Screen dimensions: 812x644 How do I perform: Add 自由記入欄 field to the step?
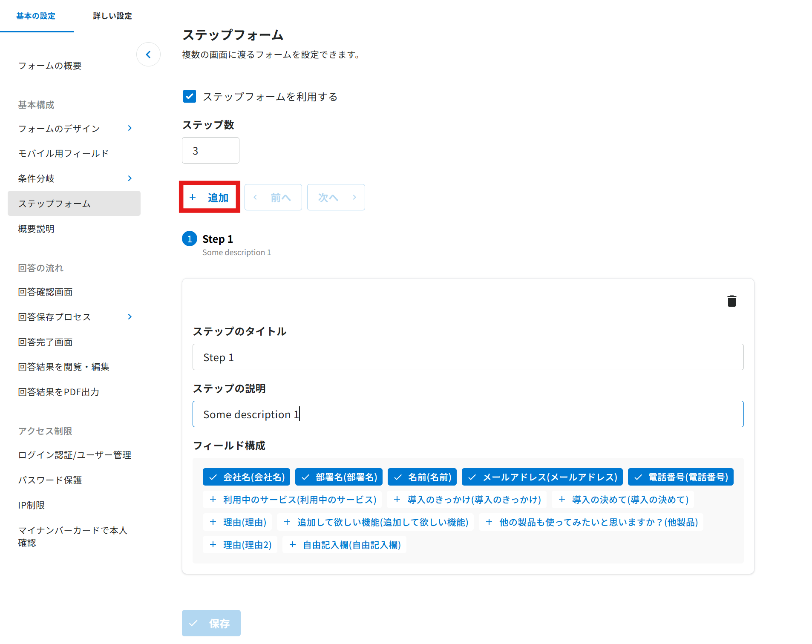pos(344,545)
